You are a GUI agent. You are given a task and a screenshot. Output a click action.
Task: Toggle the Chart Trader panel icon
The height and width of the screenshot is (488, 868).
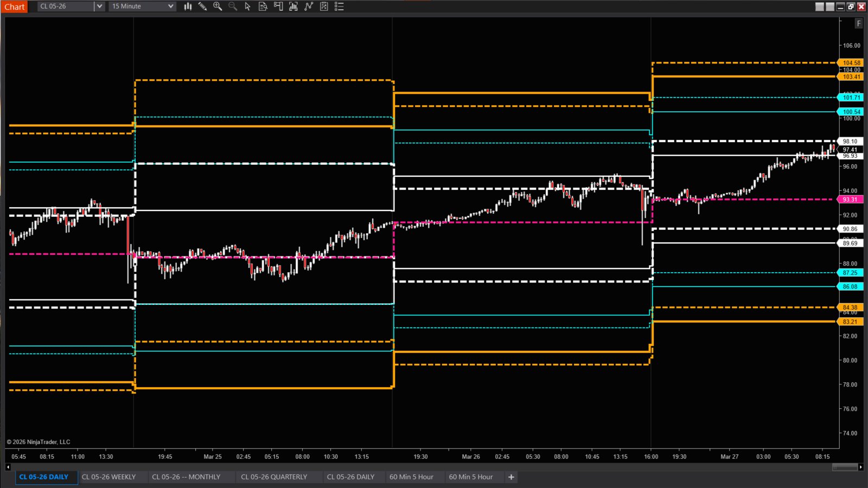point(278,7)
